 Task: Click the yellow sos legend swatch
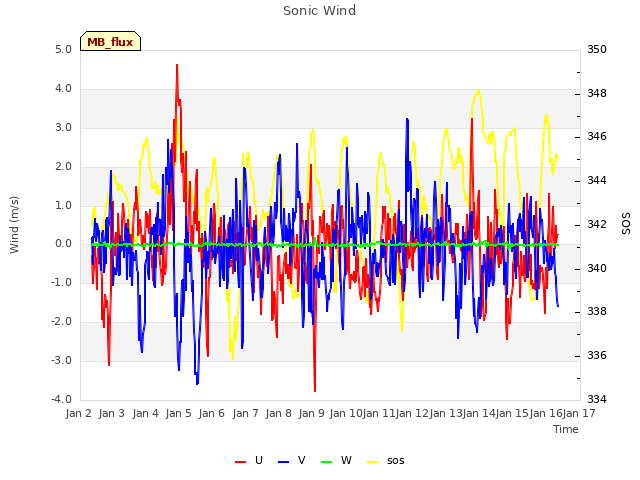pyautogui.click(x=373, y=461)
